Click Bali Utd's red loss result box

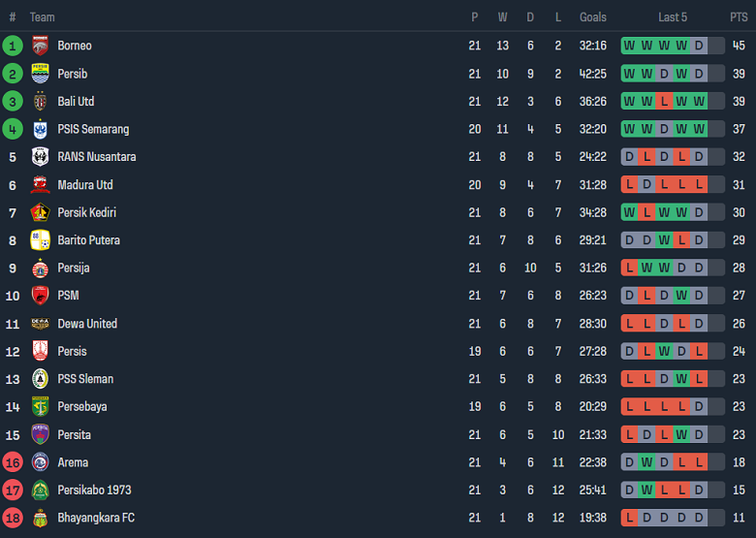664,102
